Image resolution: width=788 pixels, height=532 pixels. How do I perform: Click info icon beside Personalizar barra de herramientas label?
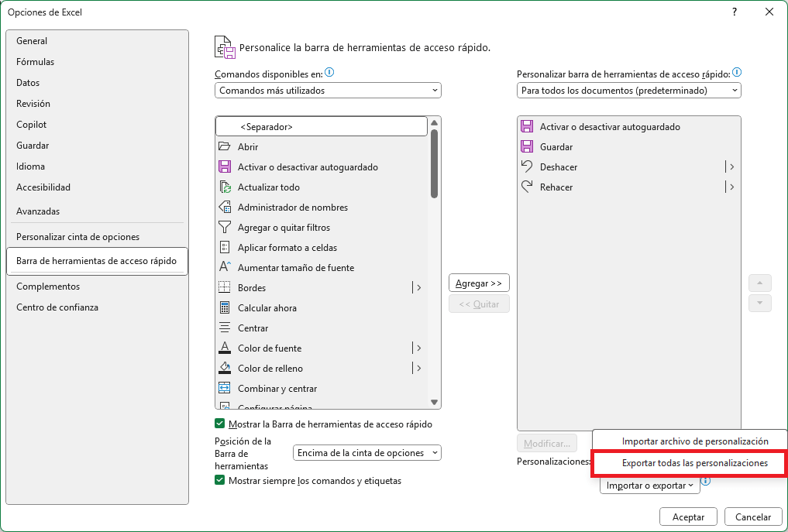(x=737, y=73)
